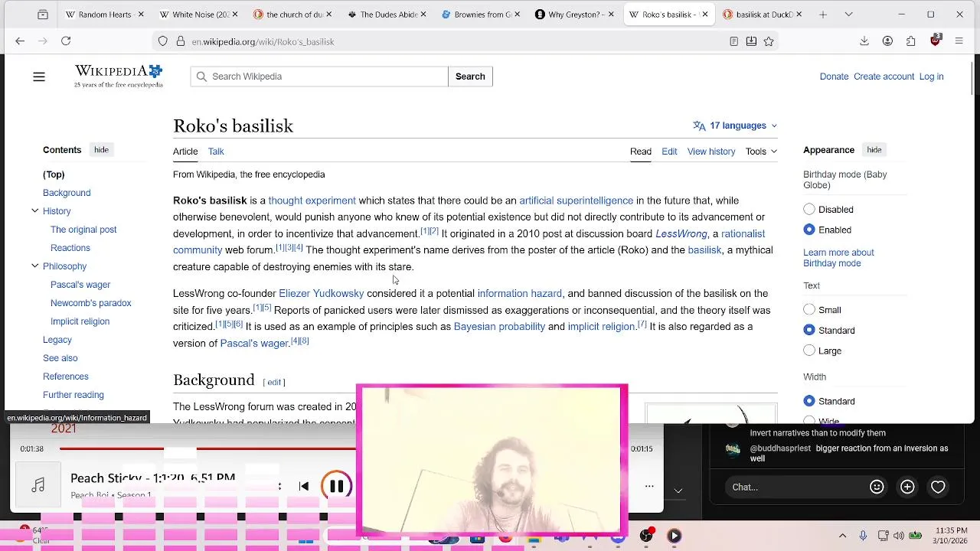Click the music note album art icon
The image size is (980, 551).
pyautogui.click(x=38, y=485)
